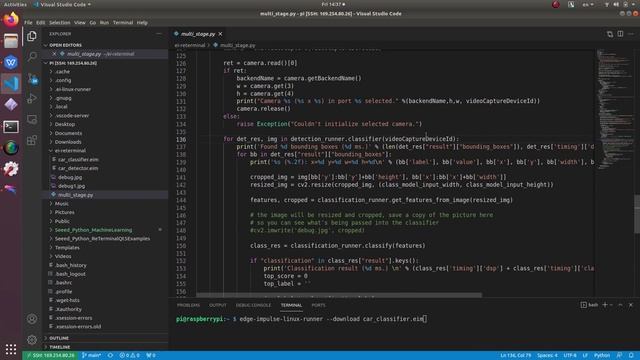Open Manage gear in activity bar
This screenshot has width=640, height=360.
coord(32,339)
